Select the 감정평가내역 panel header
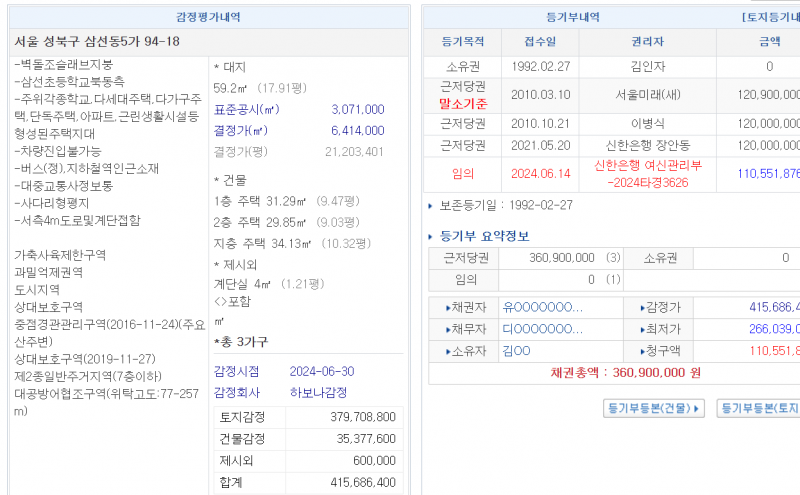The image size is (800, 495). point(208,17)
